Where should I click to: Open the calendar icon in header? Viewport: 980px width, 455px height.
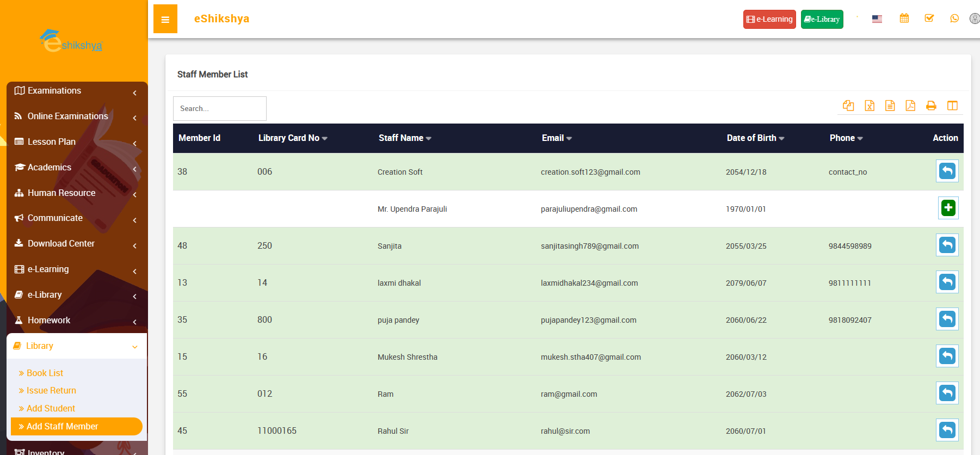click(x=904, y=19)
